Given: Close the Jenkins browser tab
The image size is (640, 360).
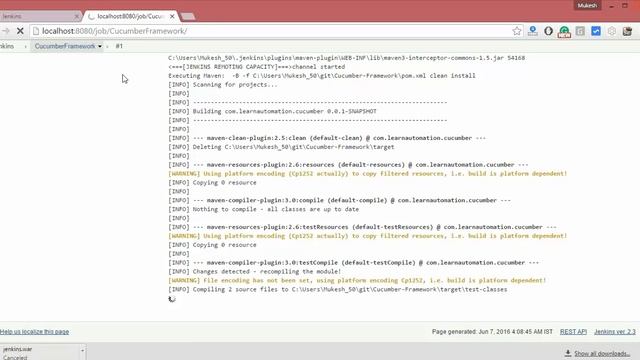Looking at the screenshot, I should click(x=77, y=16).
